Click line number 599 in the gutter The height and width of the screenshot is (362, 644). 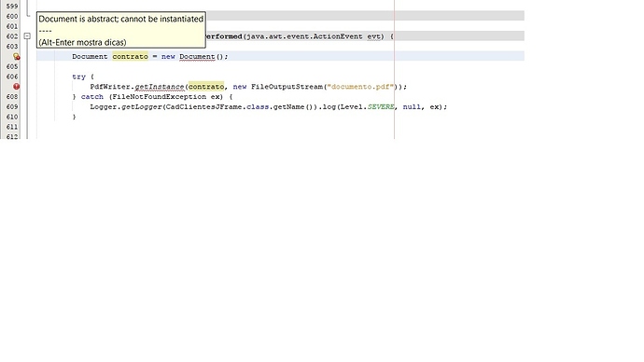[x=12, y=7]
